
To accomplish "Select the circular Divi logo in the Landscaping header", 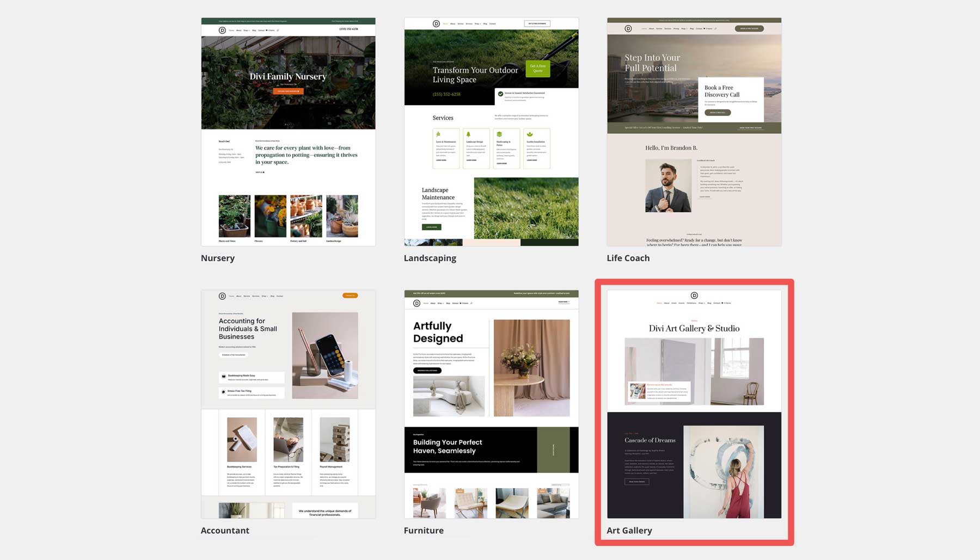I will tap(436, 23).
